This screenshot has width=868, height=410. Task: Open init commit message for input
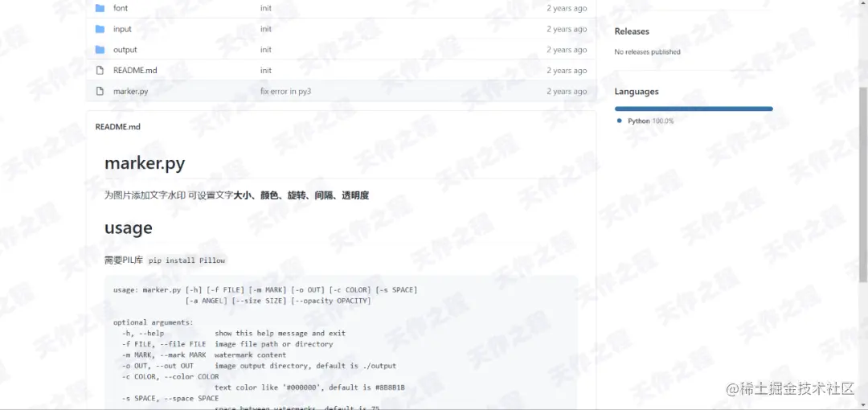coord(266,29)
